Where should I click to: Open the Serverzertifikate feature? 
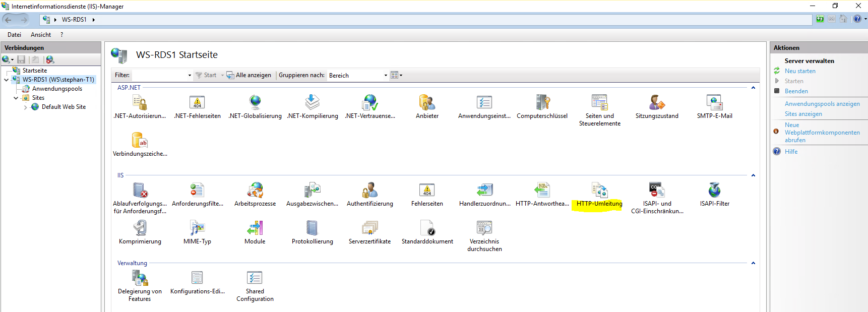click(x=370, y=232)
